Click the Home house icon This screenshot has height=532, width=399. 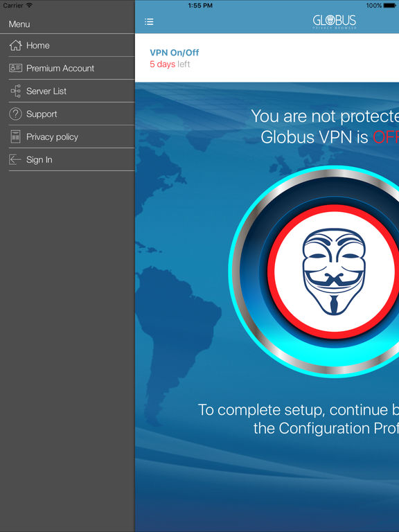pos(15,45)
